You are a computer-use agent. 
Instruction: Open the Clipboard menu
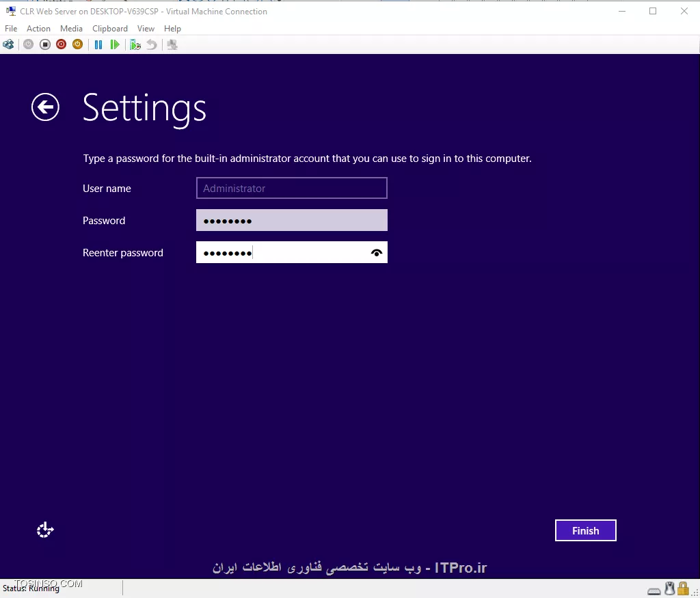click(x=109, y=28)
